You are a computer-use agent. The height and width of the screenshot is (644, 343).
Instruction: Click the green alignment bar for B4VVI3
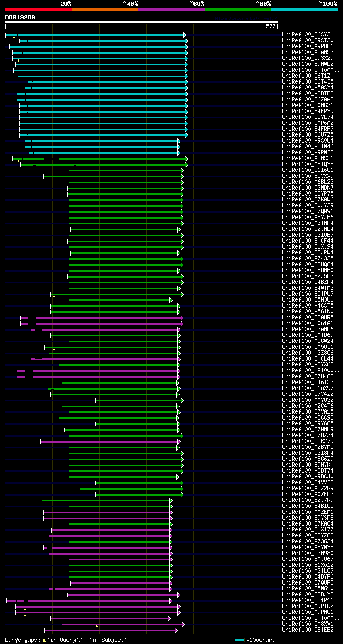pyautogui.click(x=139, y=483)
